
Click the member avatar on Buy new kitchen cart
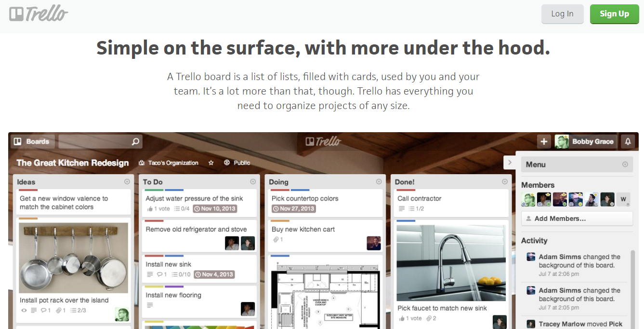click(x=374, y=243)
